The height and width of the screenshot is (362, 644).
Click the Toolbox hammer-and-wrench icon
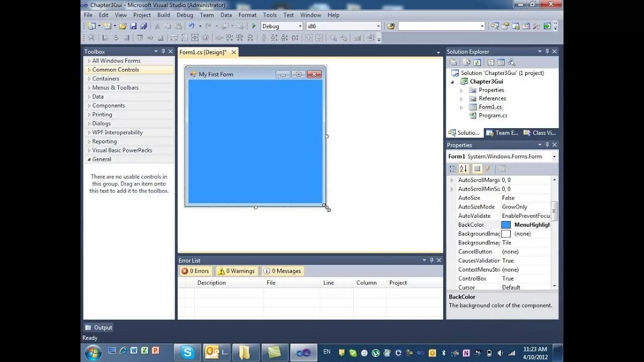pyautogui.click(x=536, y=26)
